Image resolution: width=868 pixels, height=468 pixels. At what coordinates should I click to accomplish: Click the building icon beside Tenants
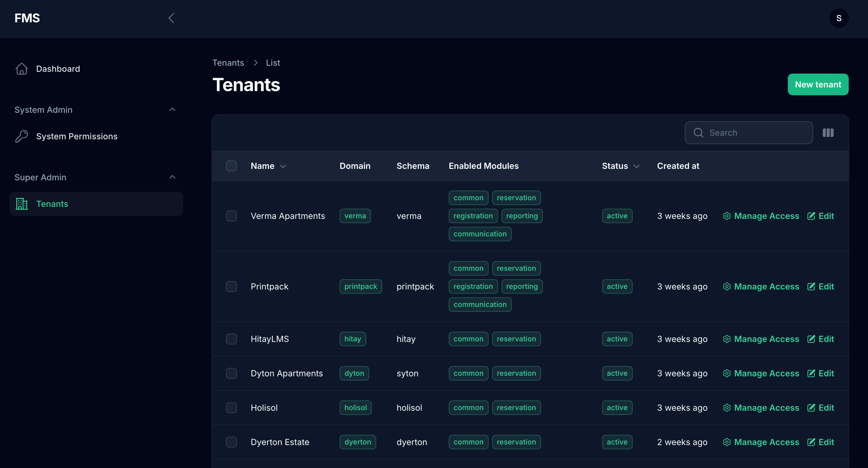pos(21,204)
